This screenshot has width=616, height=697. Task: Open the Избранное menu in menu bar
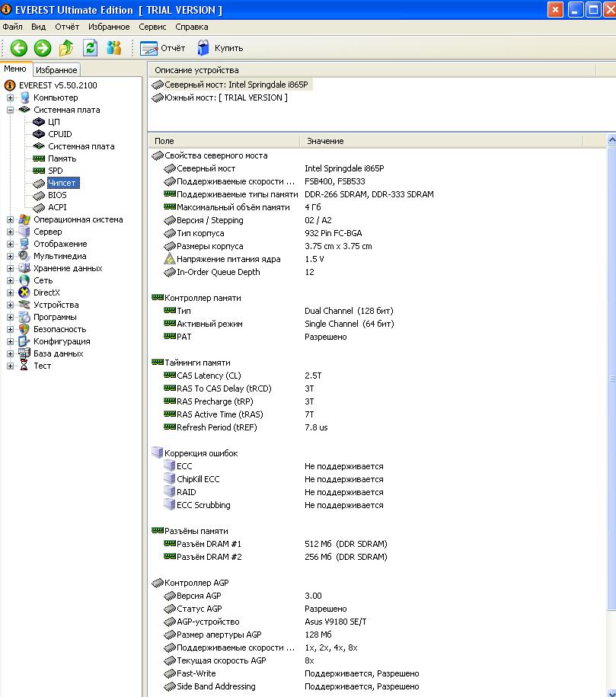[x=109, y=27]
